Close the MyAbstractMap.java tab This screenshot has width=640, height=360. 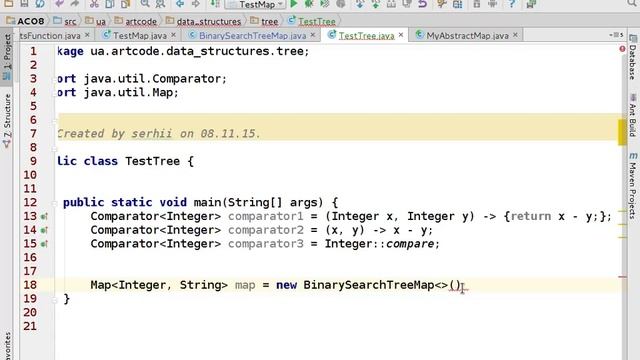pyautogui.click(x=515, y=35)
